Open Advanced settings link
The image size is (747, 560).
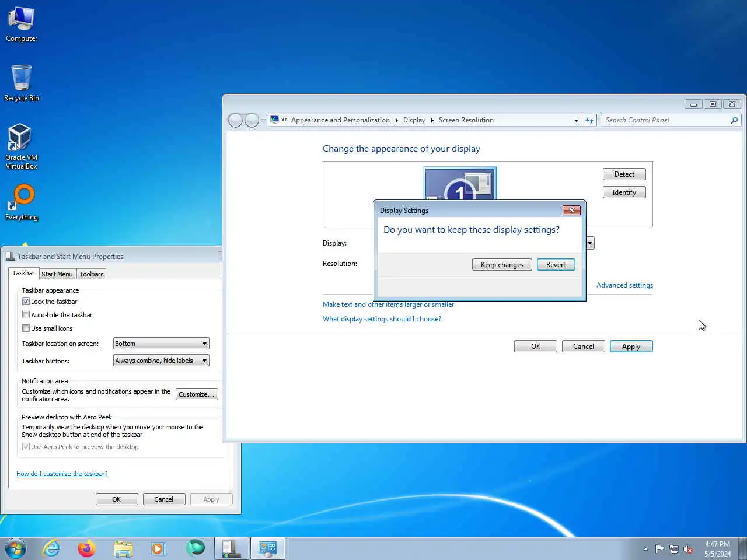(624, 285)
